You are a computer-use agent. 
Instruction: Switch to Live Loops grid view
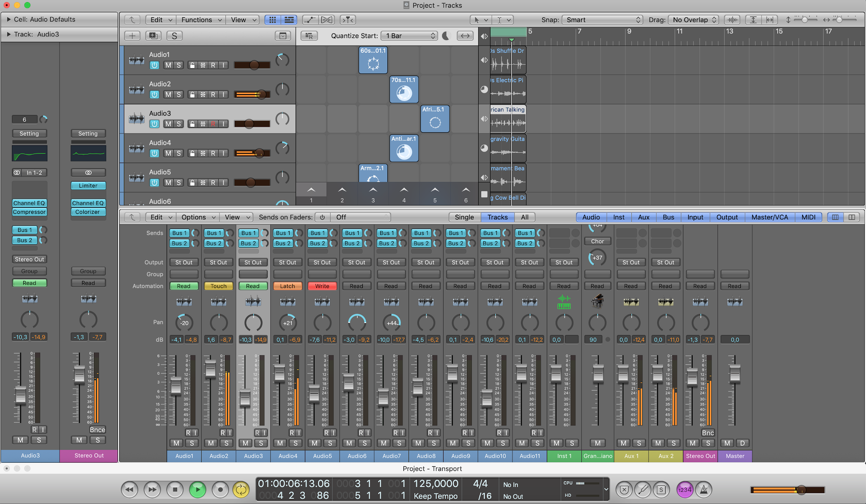(x=273, y=20)
